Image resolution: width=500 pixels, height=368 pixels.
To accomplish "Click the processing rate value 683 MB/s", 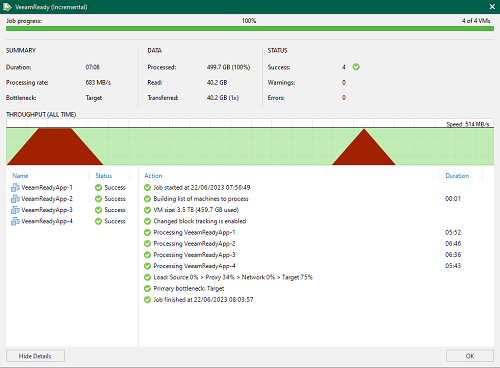I will (98, 83).
